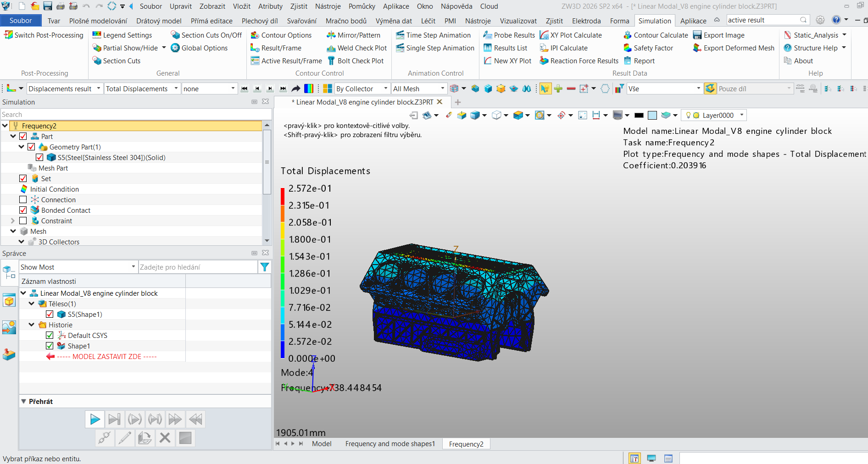The width and height of the screenshot is (868, 464).
Task: Click Export Deformed Mesh
Action: tap(734, 48)
